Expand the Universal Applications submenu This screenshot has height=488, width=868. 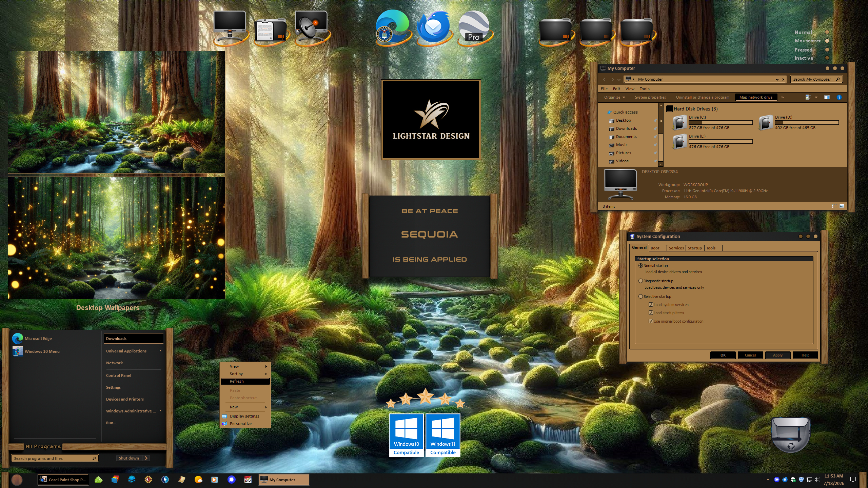point(133,351)
